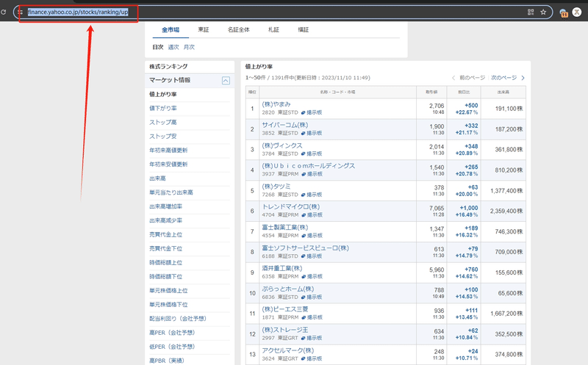Open 年初来安値更新 ranking
Screen dimensions: 588x365
click(168, 164)
